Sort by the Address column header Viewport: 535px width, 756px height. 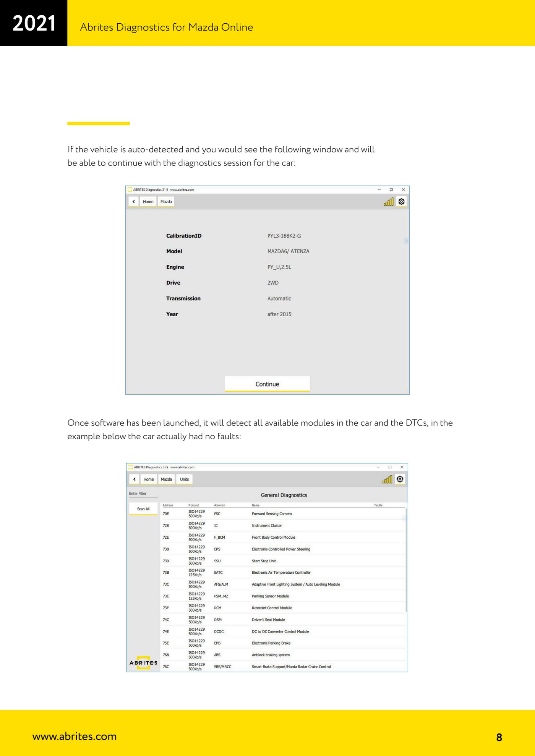(168, 505)
